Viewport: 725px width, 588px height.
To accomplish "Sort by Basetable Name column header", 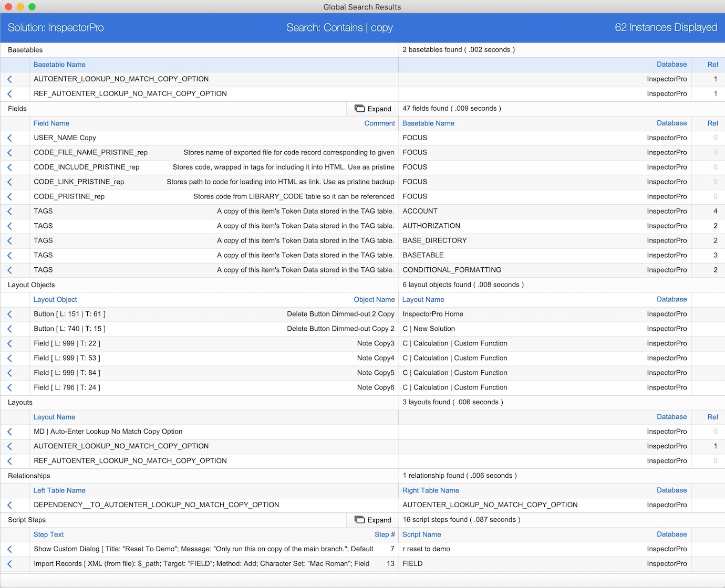I will point(59,65).
